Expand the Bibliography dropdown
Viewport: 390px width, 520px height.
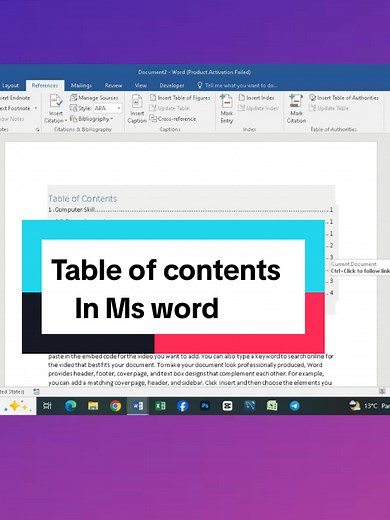pos(92,119)
